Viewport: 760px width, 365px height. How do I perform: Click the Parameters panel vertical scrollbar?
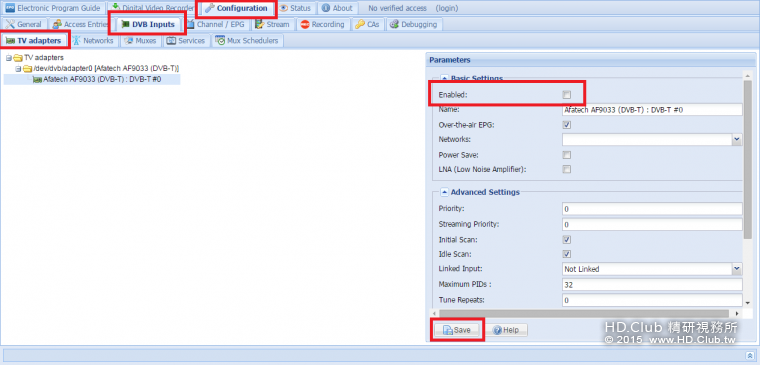point(749,160)
